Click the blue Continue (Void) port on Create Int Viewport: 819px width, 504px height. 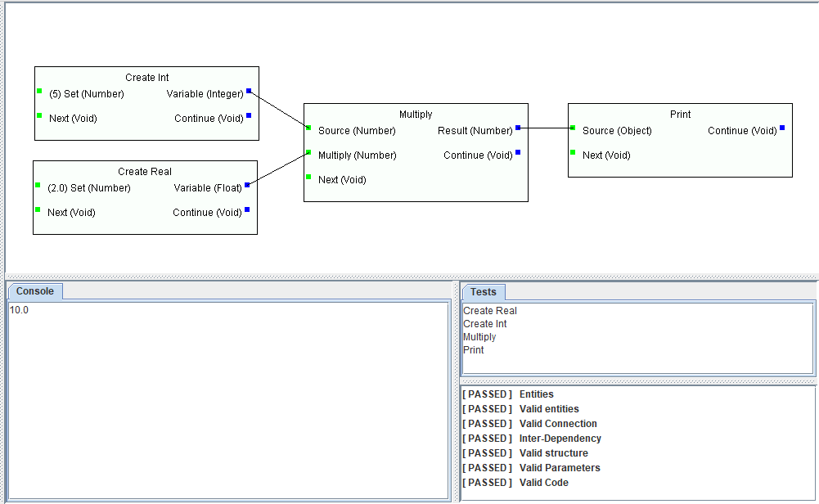(x=249, y=115)
